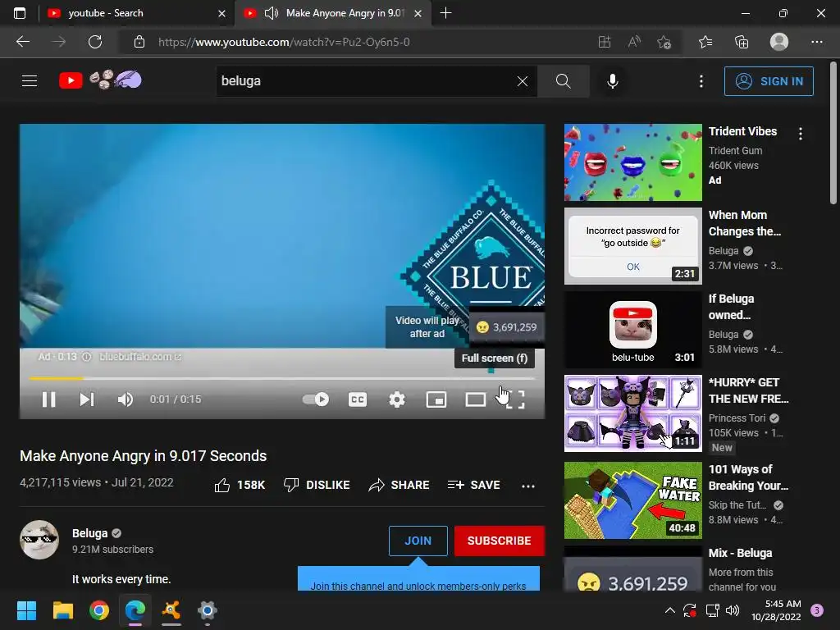The image size is (840, 630).
Task: Open Edge apps icon in address bar
Action: pos(605,42)
